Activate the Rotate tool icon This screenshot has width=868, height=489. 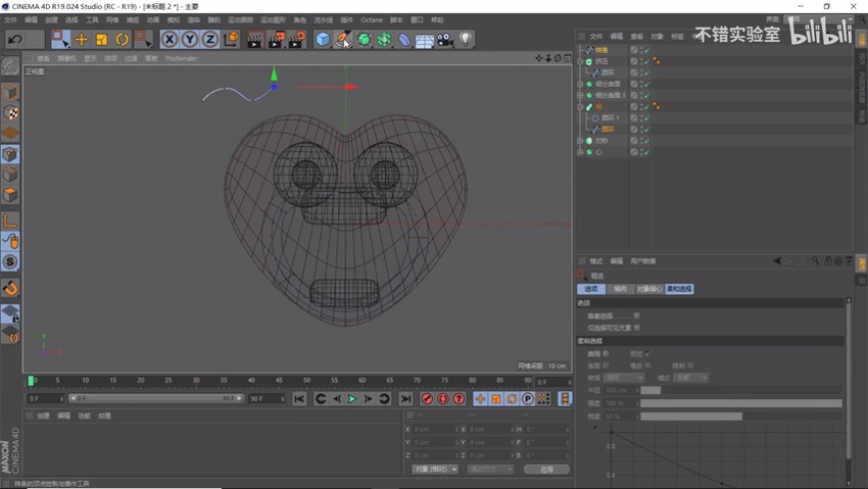coord(122,39)
